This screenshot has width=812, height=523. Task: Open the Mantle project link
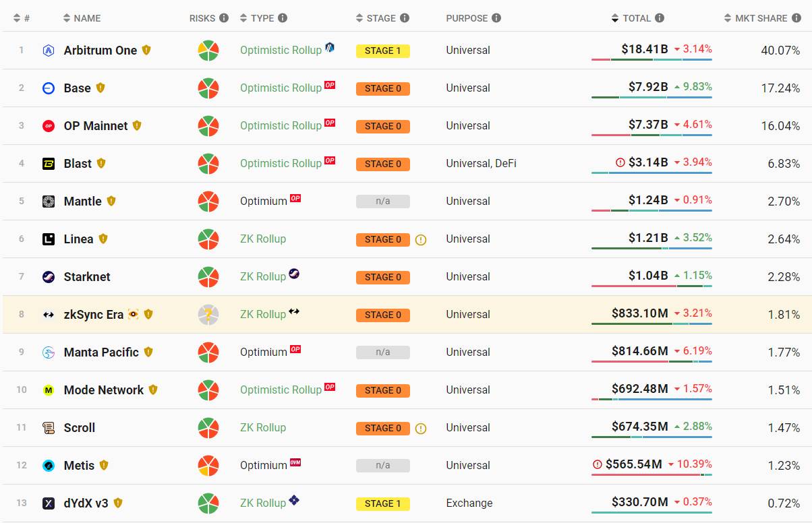tap(83, 202)
